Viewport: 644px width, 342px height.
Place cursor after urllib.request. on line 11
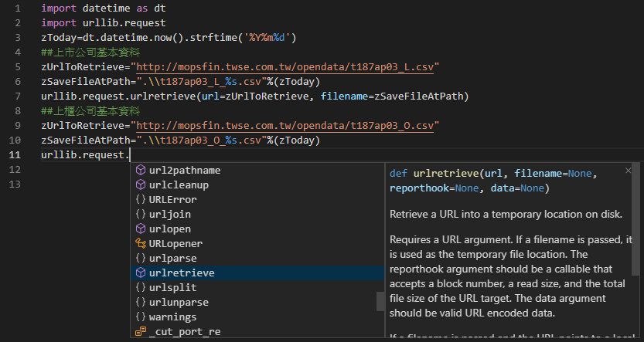130,155
